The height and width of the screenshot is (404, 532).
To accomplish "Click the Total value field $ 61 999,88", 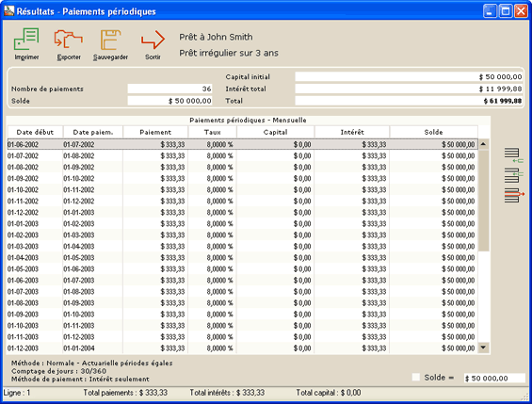I will [x=409, y=101].
